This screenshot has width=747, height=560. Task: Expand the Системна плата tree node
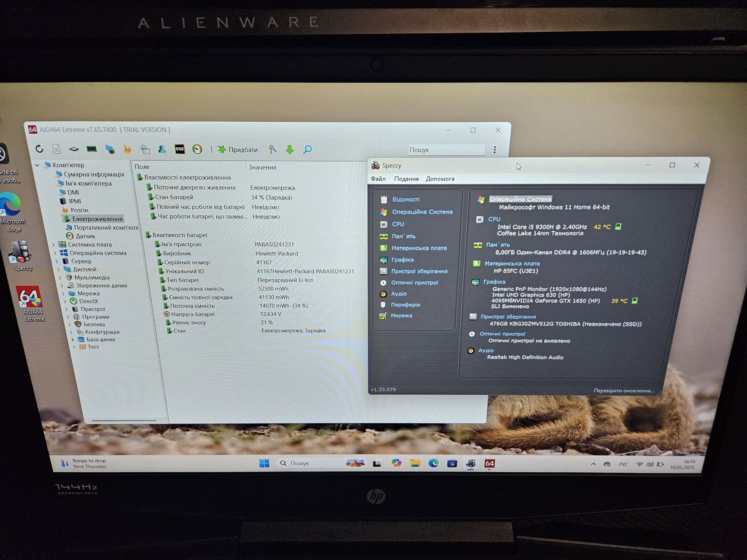pyautogui.click(x=54, y=245)
